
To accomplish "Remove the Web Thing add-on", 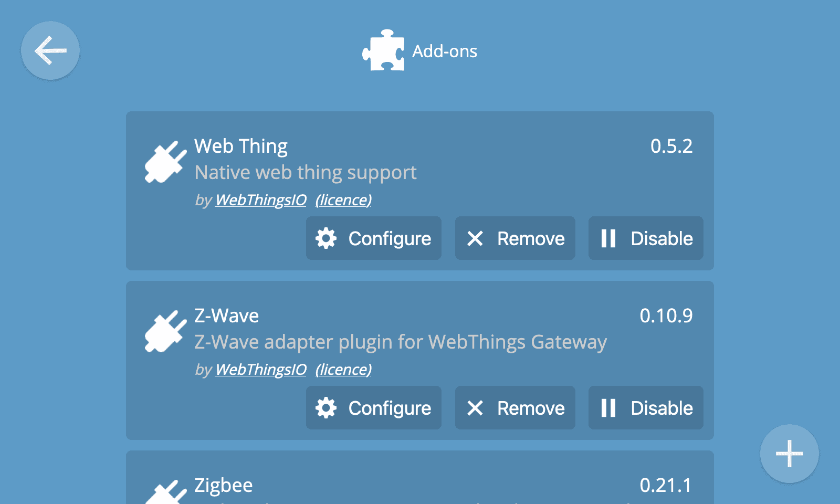I will click(x=515, y=238).
